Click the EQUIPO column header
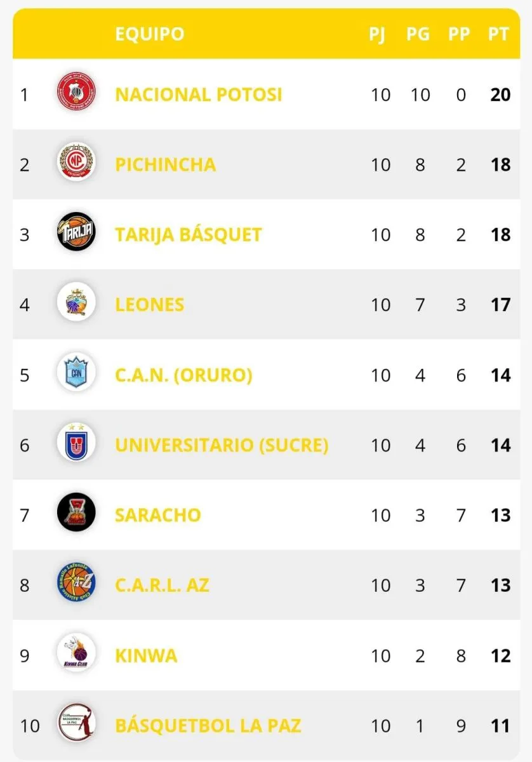This screenshot has height=762, width=532. coord(149,34)
